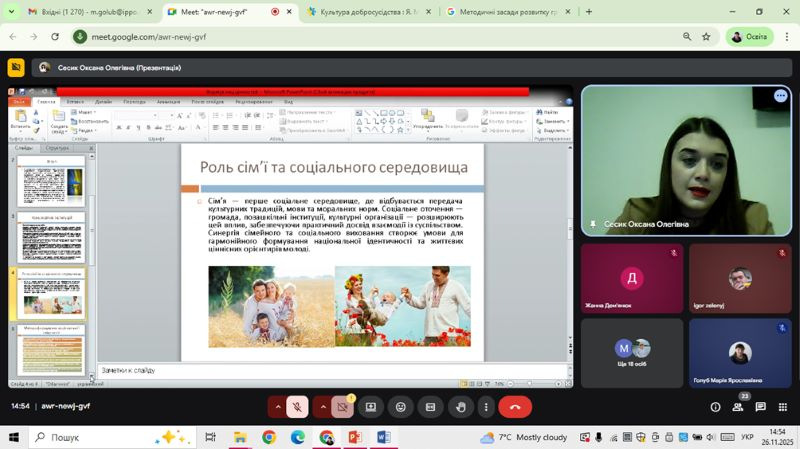Click the share screen icon

[x=371, y=407]
